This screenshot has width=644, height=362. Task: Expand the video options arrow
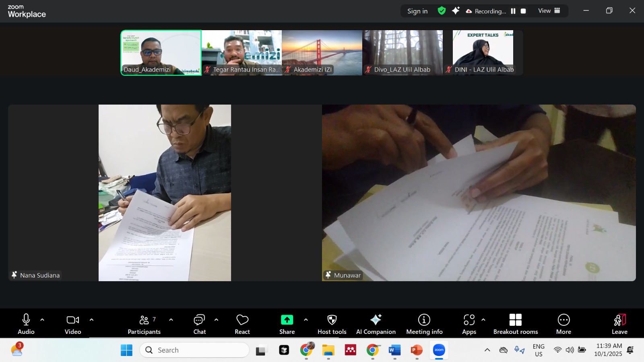[91, 320]
